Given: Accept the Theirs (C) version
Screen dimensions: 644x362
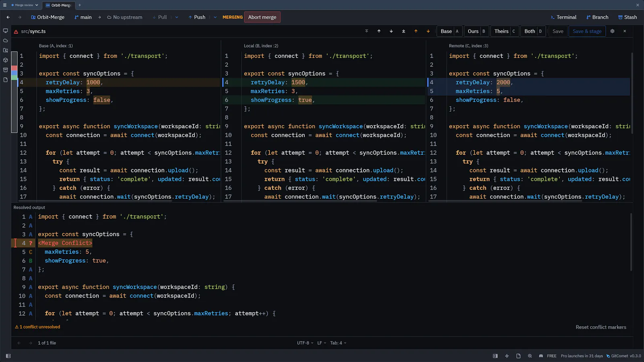Looking at the screenshot, I should [505, 31].
